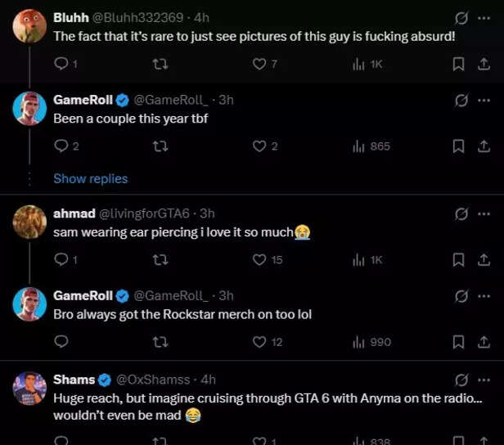Viewport: 504px width, 445px height.
Task: Open Shams profile name link
Action: pos(74,380)
